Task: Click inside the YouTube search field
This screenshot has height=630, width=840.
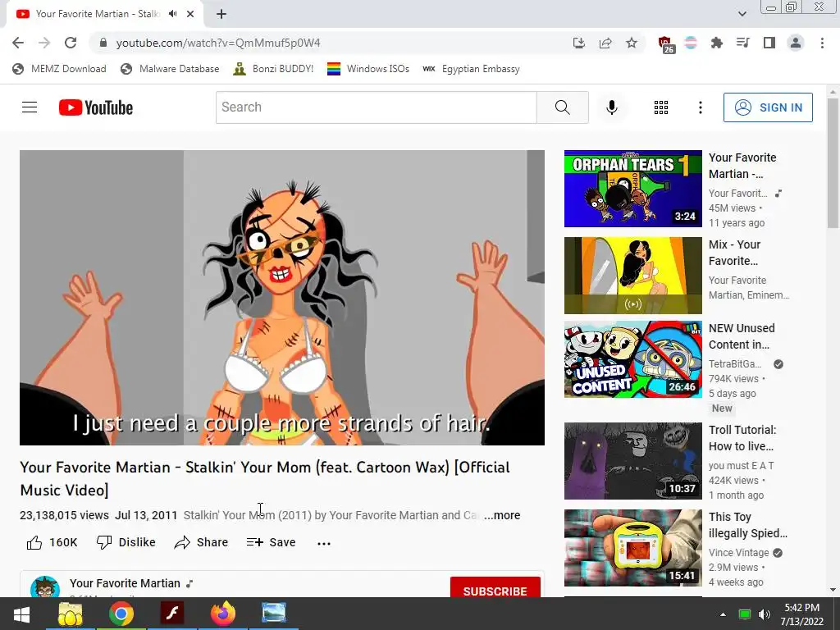Action: pyautogui.click(x=376, y=107)
